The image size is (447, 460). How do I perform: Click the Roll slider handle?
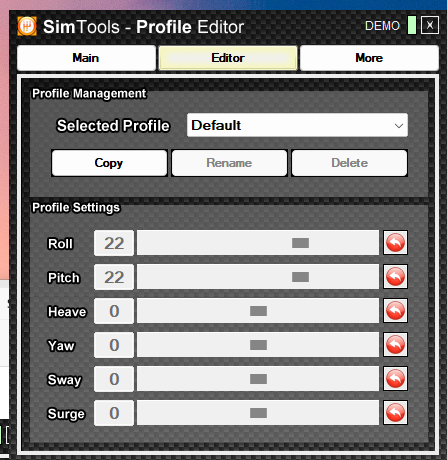[x=300, y=243]
